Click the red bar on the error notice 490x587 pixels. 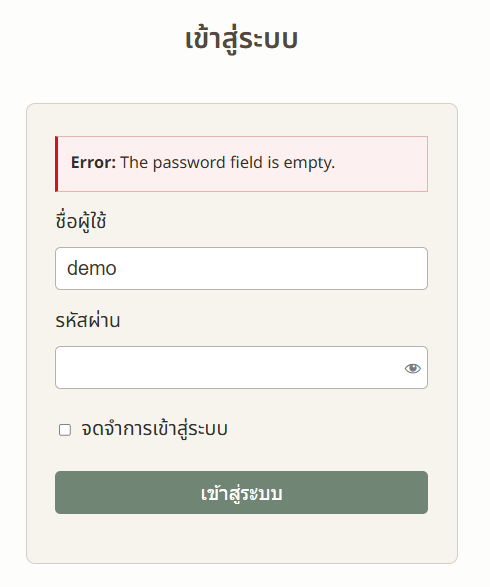[x=57, y=164]
